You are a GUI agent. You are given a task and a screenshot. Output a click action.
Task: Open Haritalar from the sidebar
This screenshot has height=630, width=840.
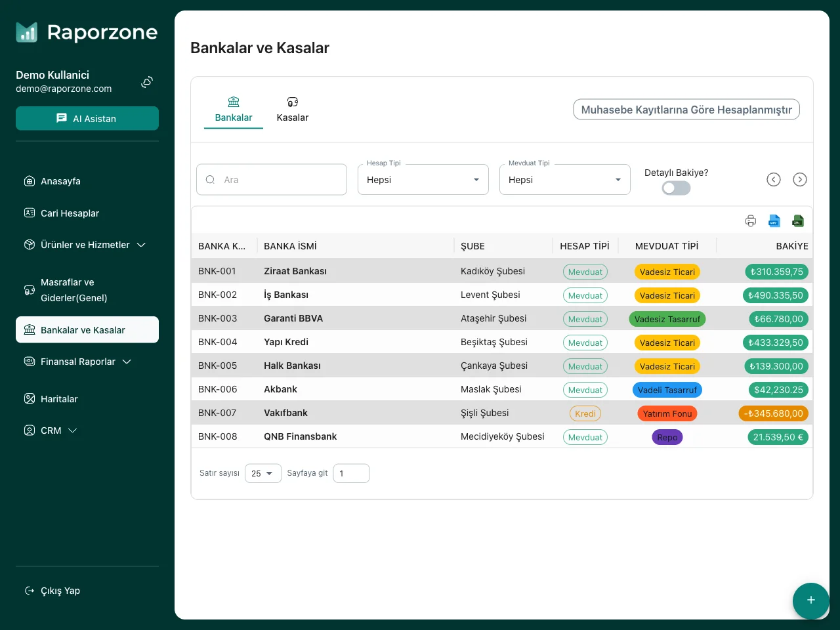click(59, 399)
